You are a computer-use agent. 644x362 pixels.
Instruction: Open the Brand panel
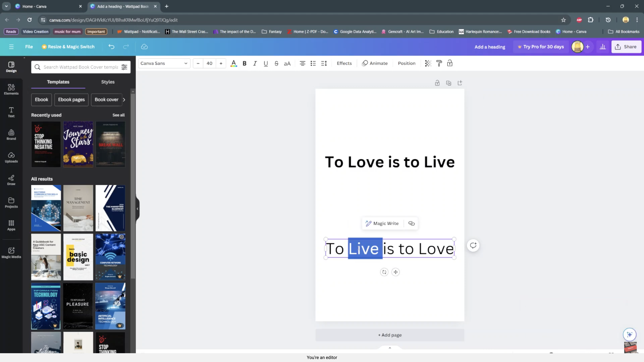coord(11,135)
